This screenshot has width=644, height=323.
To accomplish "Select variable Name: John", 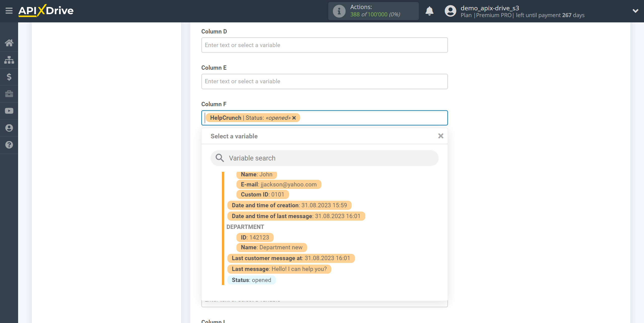I will (x=257, y=175).
